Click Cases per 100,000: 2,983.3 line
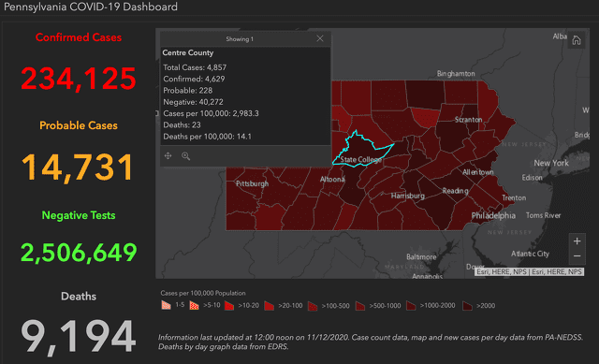599x364 pixels. (x=211, y=113)
